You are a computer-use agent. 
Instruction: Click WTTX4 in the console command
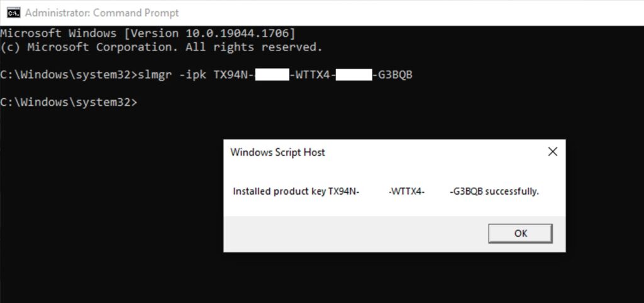(313, 75)
